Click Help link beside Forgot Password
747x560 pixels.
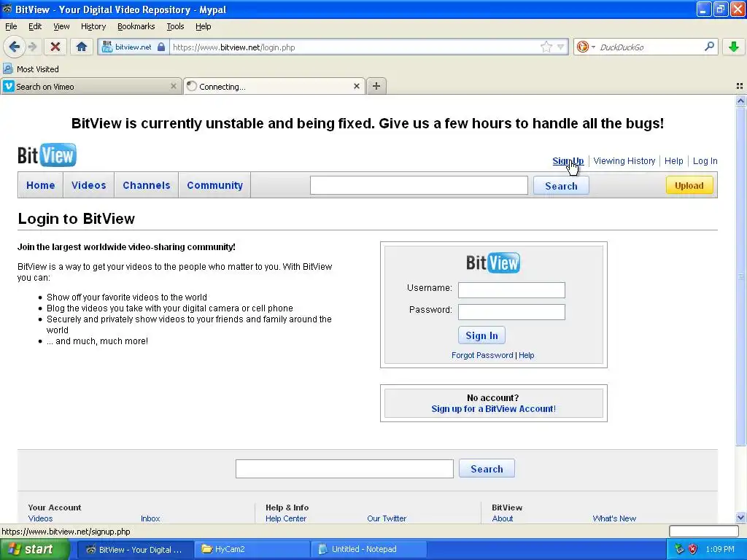527,355
